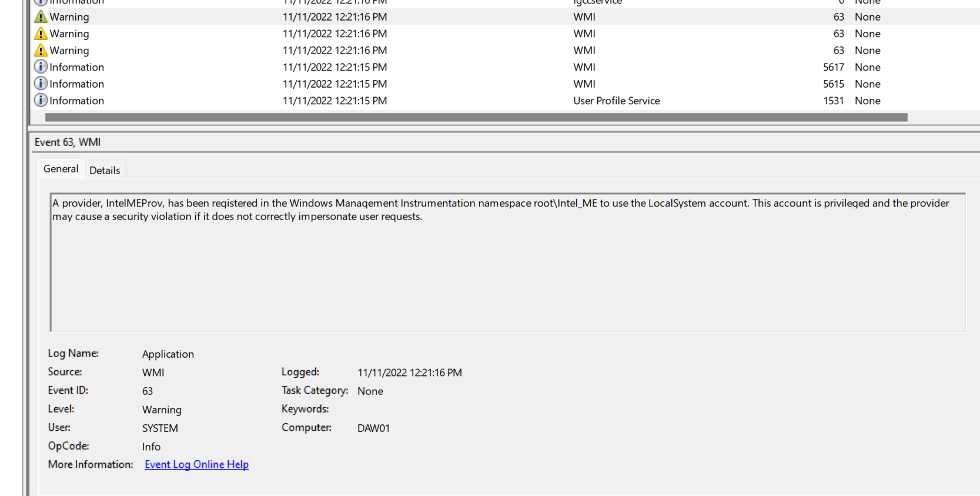Click the Task Category value 'None' in details
Screen dimensions: 980x496
pos(370,391)
